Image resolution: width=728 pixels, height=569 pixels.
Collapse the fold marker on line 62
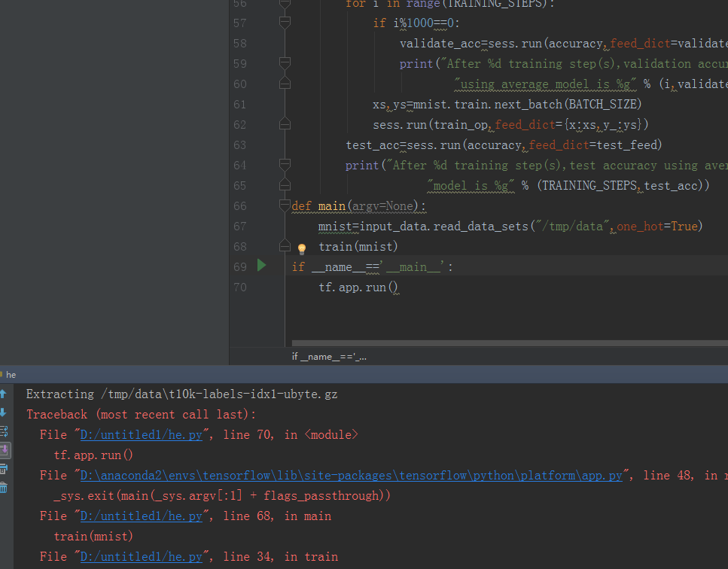(285, 124)
